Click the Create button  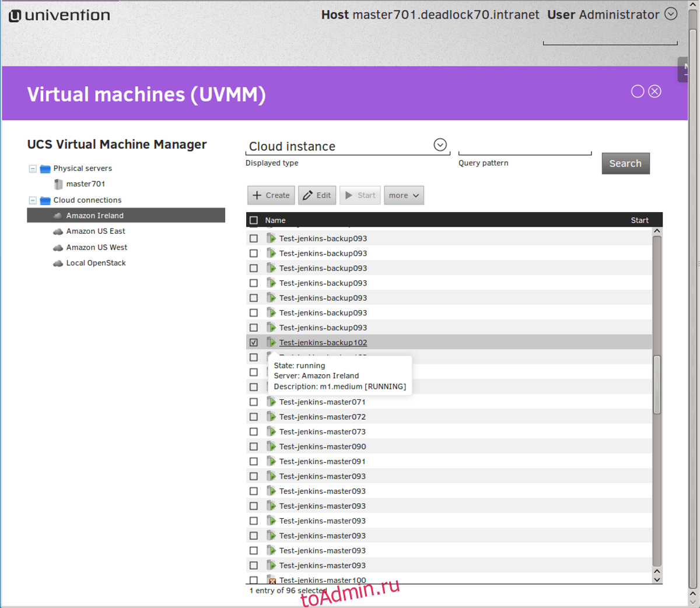[271, 195]
